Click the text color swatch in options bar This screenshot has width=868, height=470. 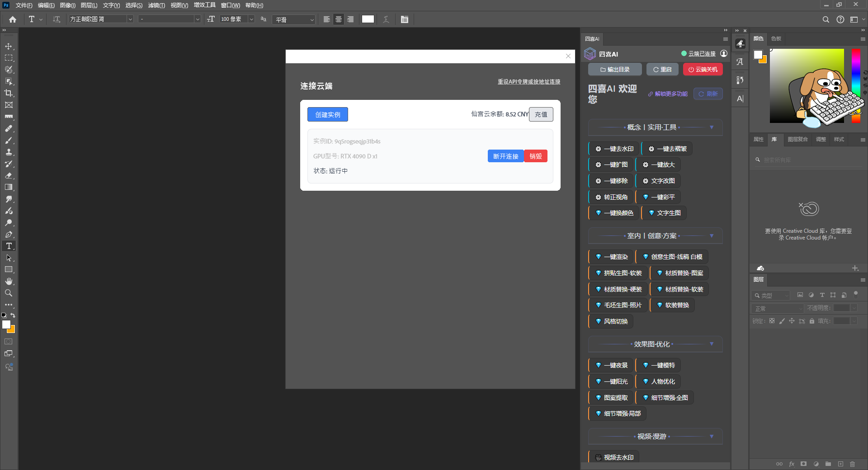(368, 19)
